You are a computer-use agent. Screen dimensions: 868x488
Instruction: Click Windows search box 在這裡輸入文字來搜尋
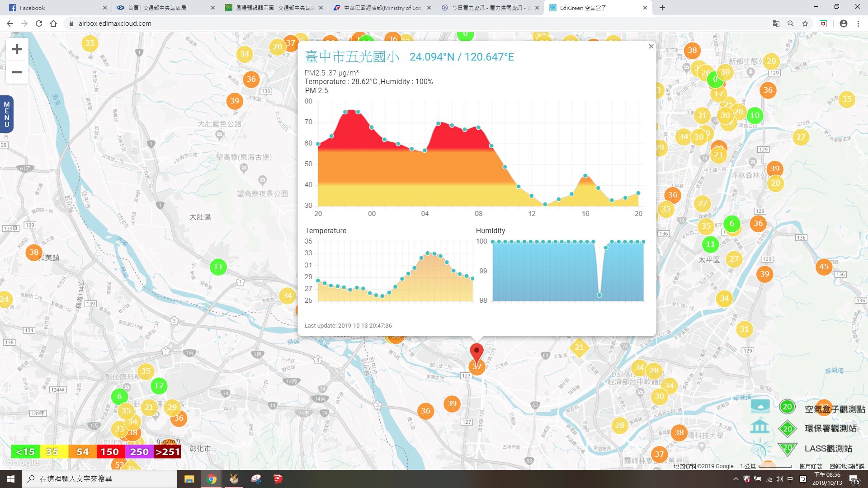[99, 479]
